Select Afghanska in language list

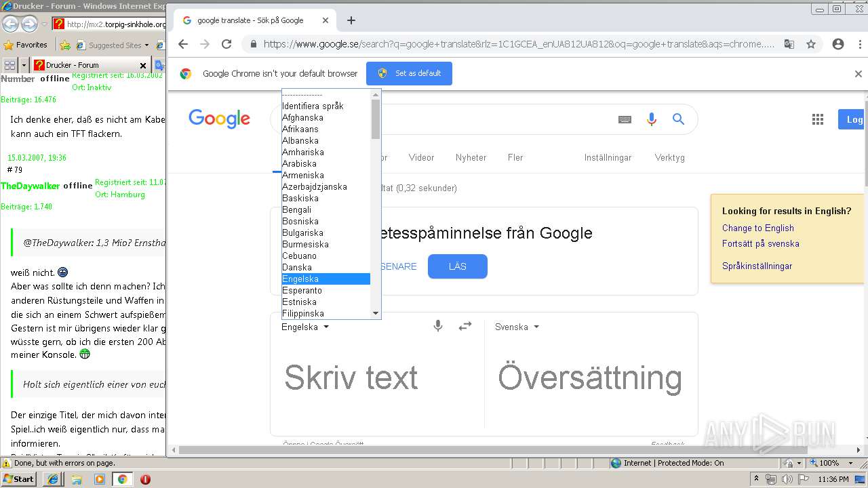coord(326,117)
